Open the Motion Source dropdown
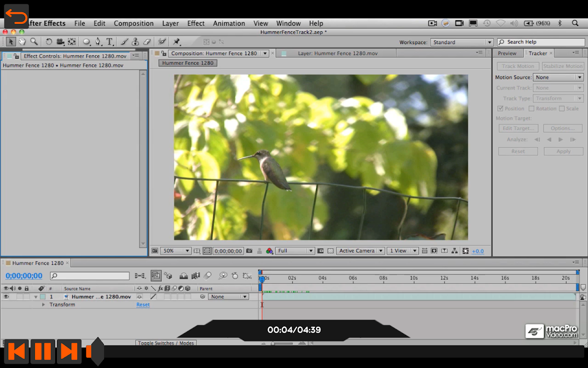 pos(558,77)
